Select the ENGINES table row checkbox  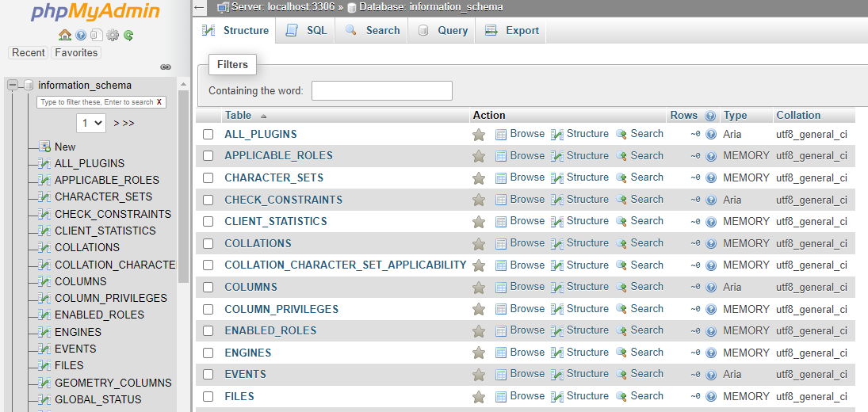[208, 353]
